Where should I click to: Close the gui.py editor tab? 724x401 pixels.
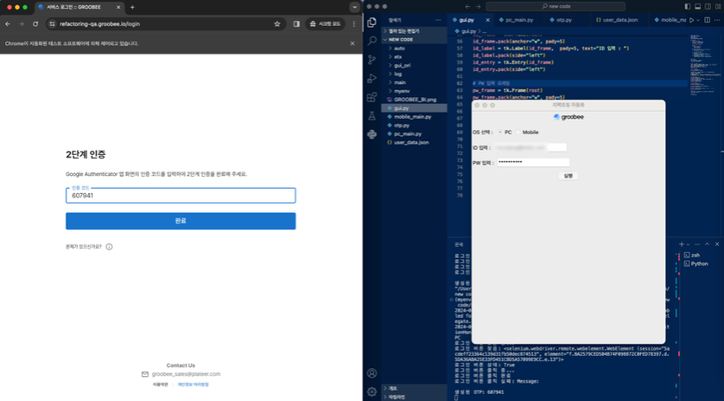click(x=488, y=20)
